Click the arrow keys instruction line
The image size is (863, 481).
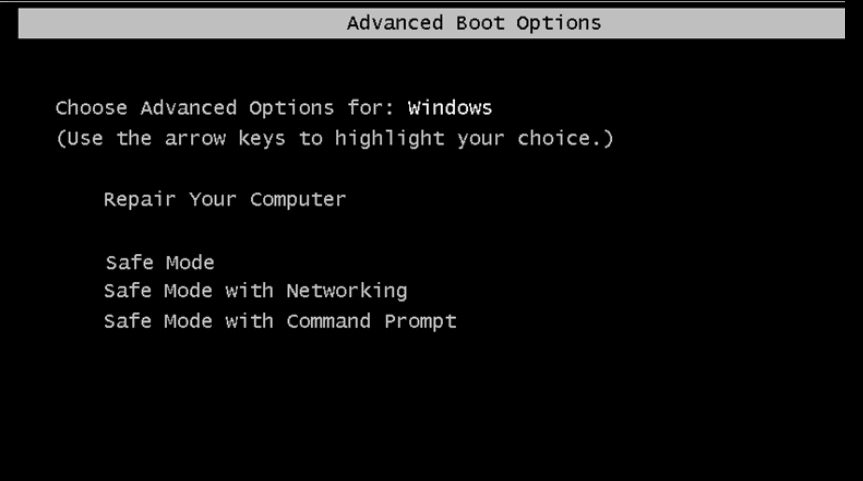click(x=335, y=139)
